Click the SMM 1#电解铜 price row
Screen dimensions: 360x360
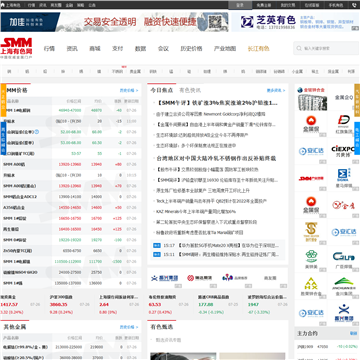coord(71,110)
